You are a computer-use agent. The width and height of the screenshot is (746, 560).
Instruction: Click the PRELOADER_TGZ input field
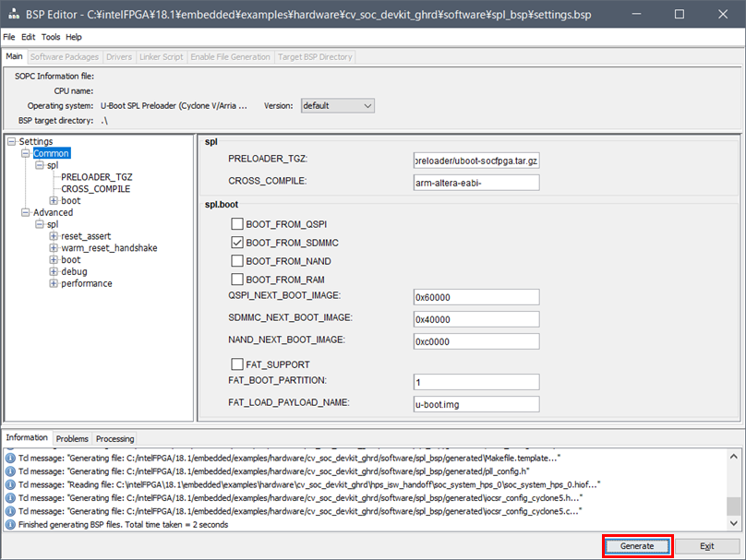(x=475, y=160)
